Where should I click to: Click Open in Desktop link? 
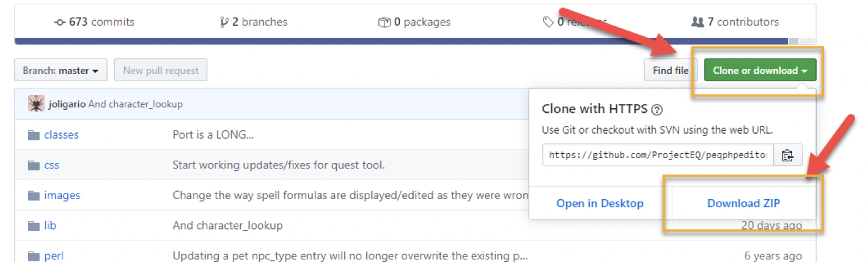(x=600, y=203)
